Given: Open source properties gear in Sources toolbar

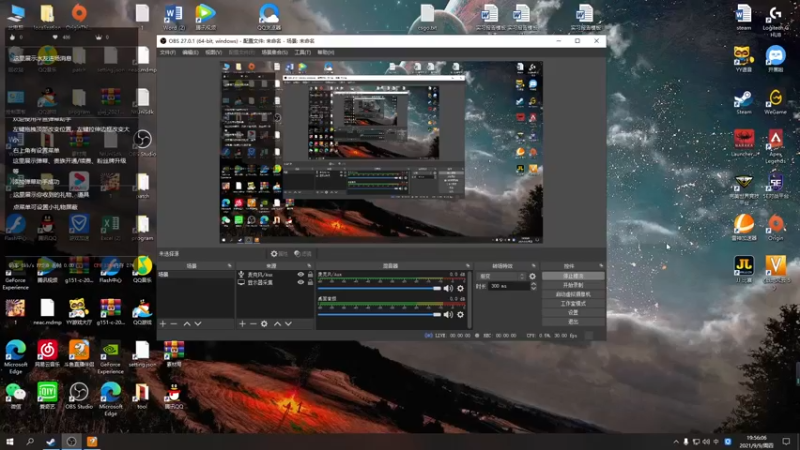Looking at the screenshot, I should click(x=264, y=324).
